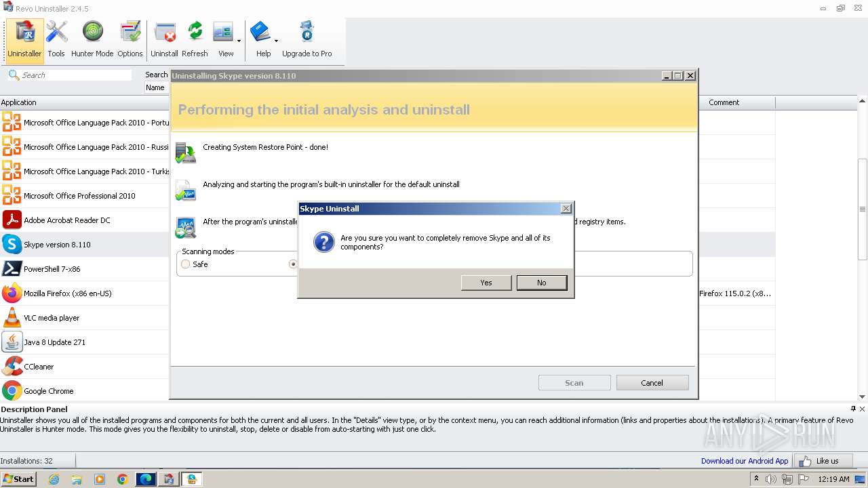Click the vertical scrollbar of program list
The image size is (868, 488).
pyautogui.click(x=863, y=209)
